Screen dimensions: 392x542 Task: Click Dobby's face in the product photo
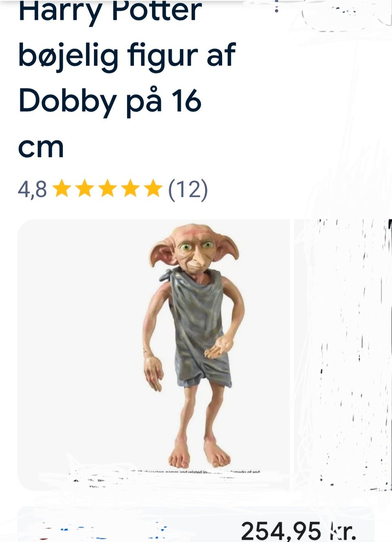195,250
